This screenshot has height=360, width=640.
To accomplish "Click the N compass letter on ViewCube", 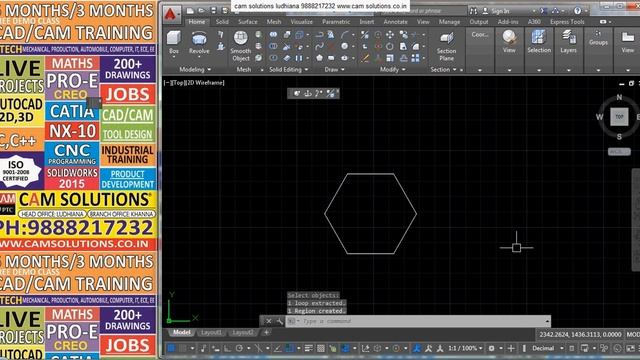I will pos(619,97).
